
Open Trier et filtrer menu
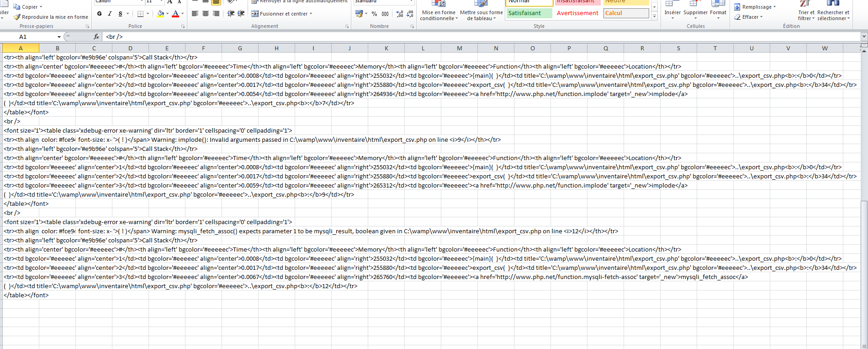806,11
